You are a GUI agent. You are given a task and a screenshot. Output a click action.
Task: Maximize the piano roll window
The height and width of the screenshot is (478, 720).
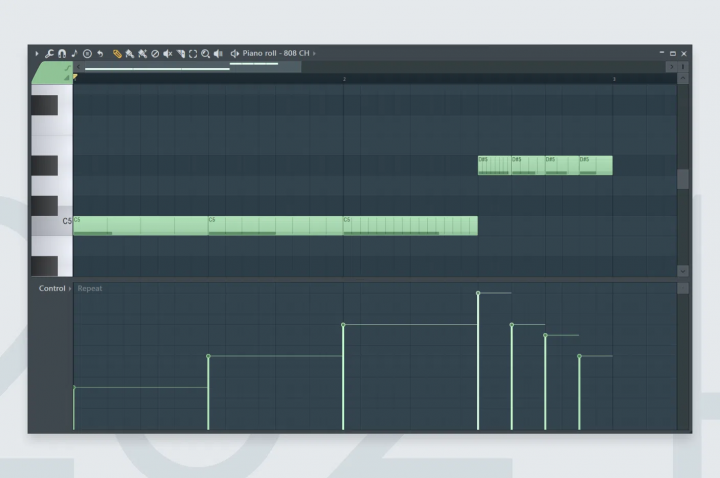pos(673,54)
